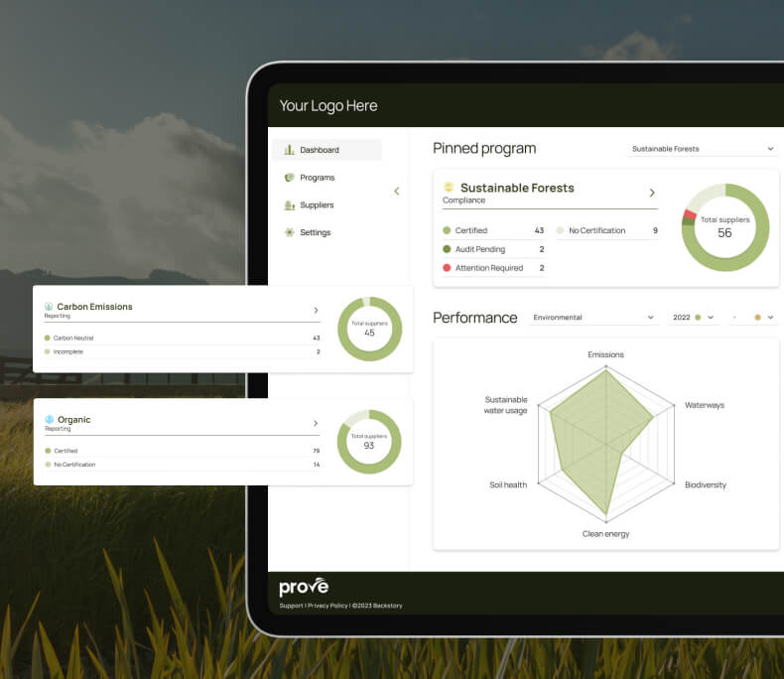Screen dimensions: 784x679
Task: Go to Programs in sidebar menu
Action: (317, 178)
